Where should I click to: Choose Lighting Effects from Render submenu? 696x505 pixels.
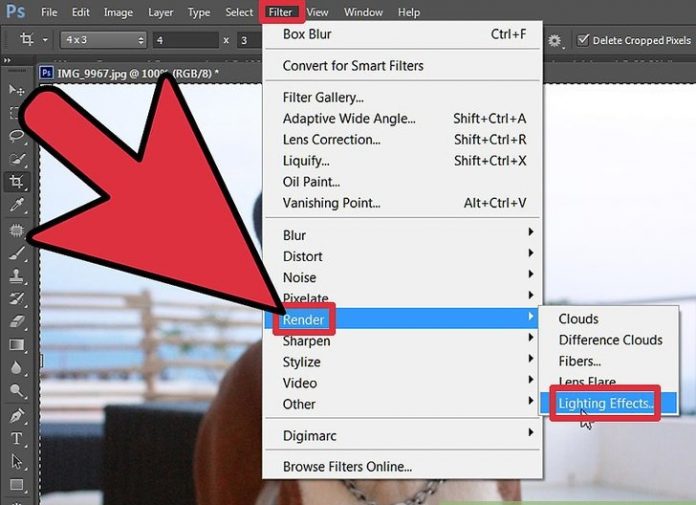coord(606,404)
